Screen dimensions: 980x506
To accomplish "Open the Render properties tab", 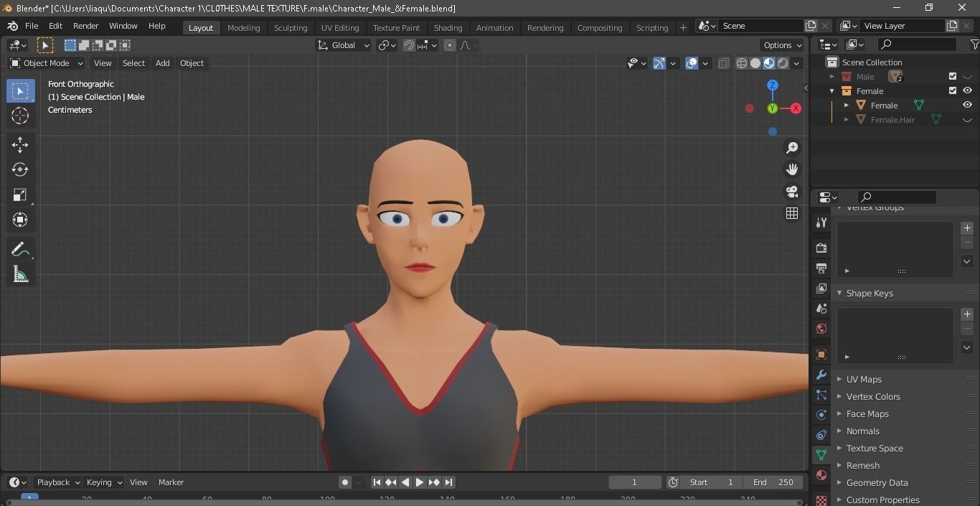I will click(x=821, y=248).
